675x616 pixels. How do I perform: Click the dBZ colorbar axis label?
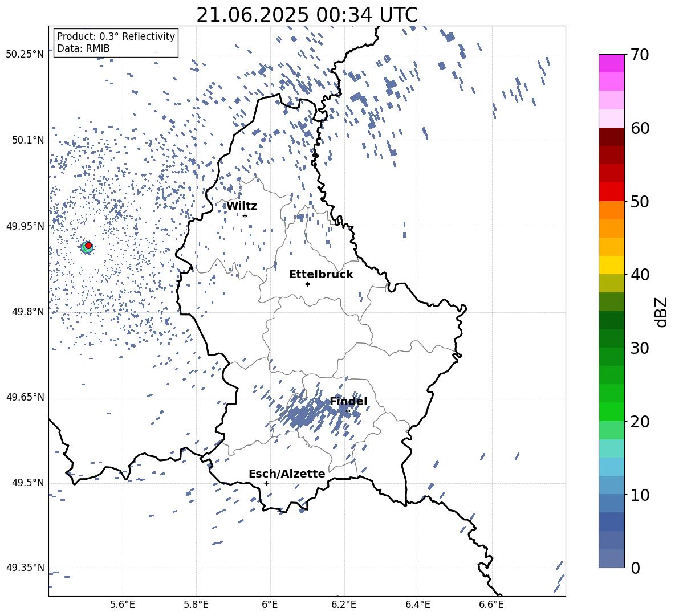[x=661, y=312]
